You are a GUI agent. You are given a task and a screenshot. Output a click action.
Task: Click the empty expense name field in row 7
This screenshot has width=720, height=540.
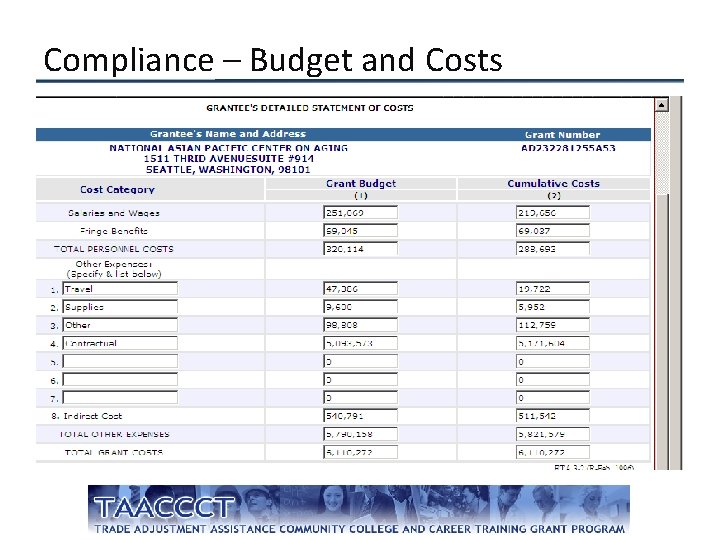coord(120,397)
